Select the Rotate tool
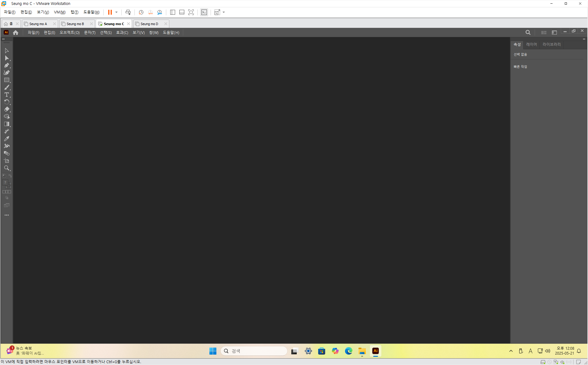 [6, 102]
